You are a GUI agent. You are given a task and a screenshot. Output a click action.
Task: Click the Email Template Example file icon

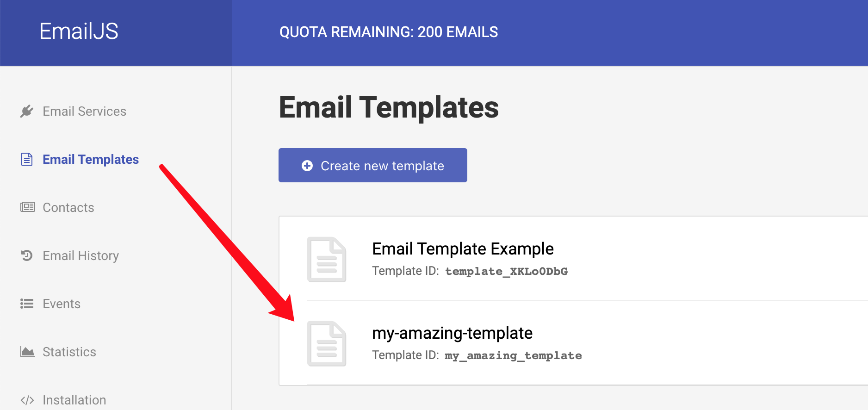(327, 259)
